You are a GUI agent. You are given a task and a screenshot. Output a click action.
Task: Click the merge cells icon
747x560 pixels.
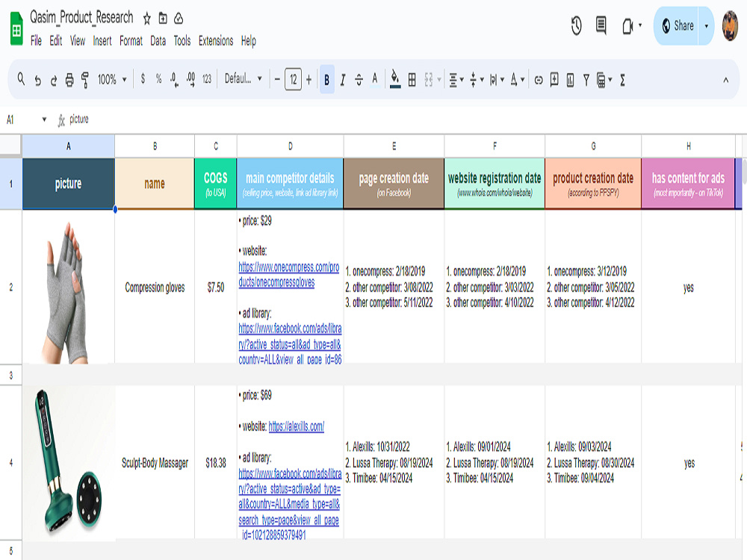click(x=428, y=80)
